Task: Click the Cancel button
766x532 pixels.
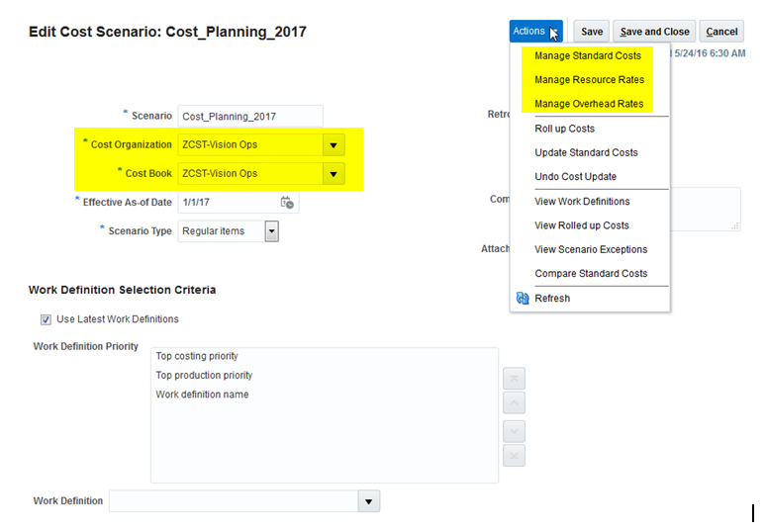Action: [721, 32]
